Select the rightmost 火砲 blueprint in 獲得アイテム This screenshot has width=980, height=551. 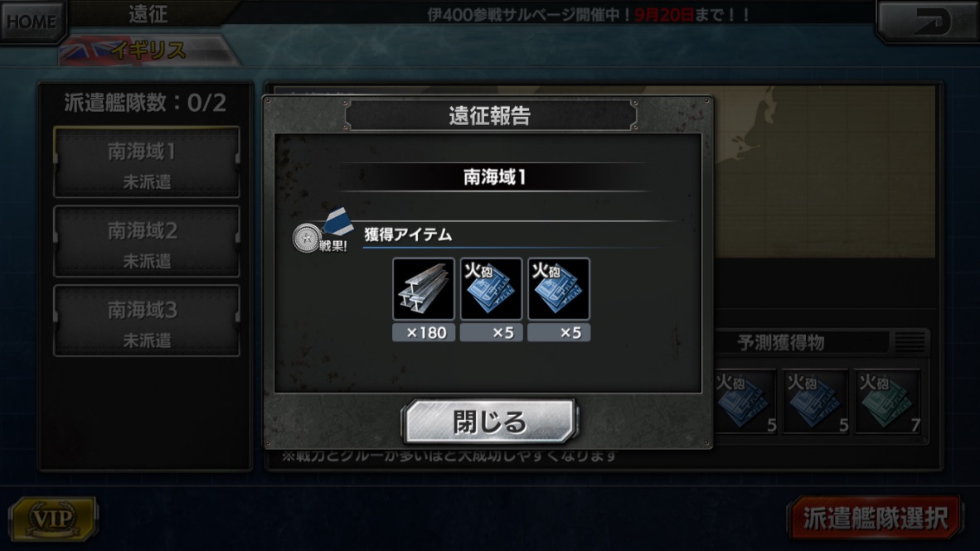click(559, 289)
